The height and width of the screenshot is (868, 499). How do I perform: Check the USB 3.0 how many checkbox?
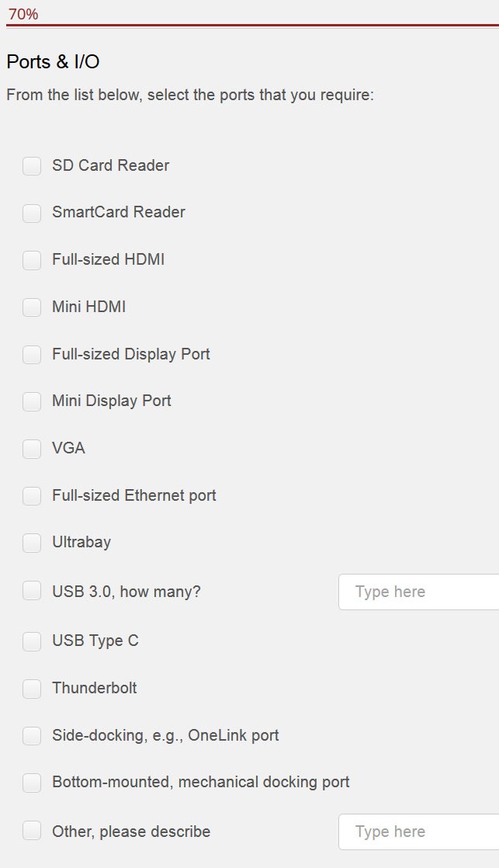32,591
